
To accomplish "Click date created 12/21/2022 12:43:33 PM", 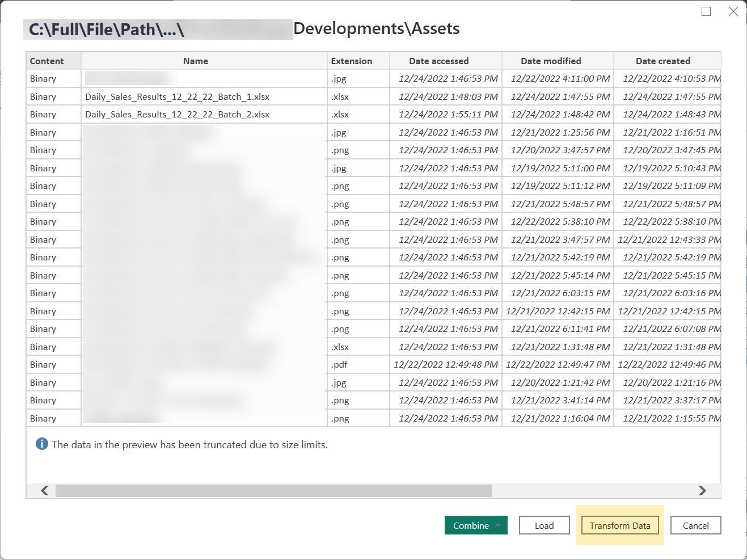I will [x=669, y=239].
